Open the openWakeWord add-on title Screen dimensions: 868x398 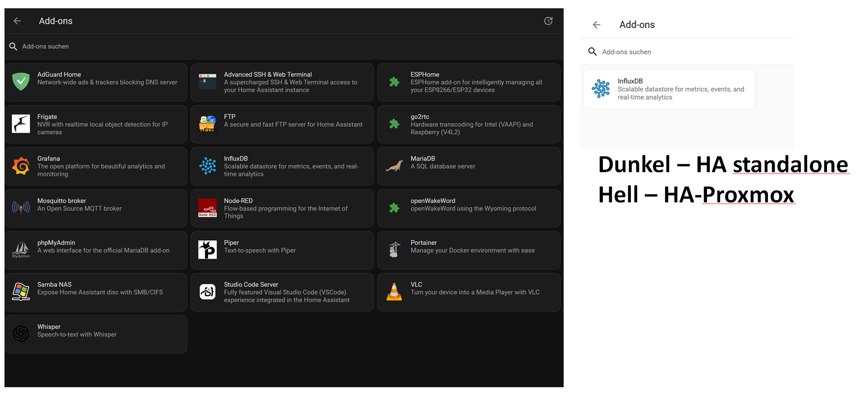[433, 201]
